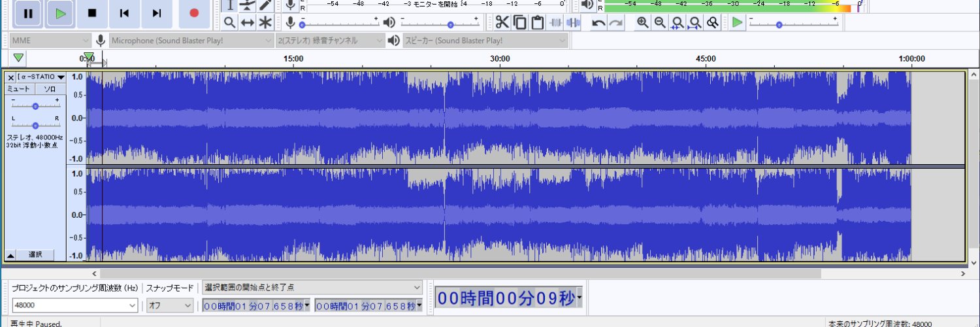980x327 pixels.
Task: Click the 選択 (Select) button in the track panel
Action: click(x=35, y=254)
